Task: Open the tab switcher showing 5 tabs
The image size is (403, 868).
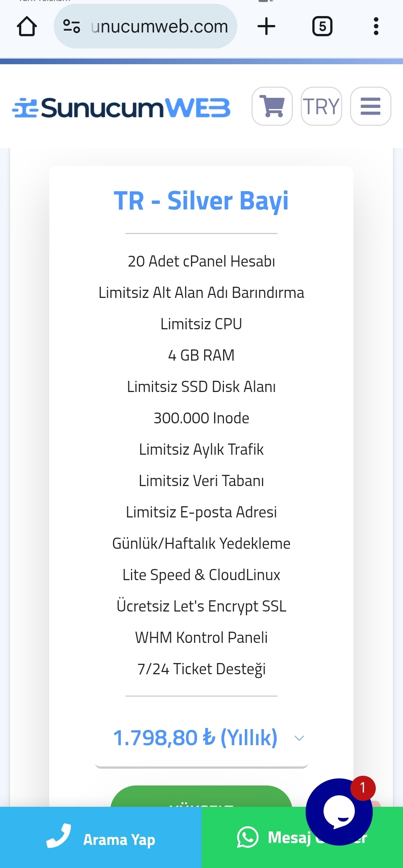Action: 322,26
